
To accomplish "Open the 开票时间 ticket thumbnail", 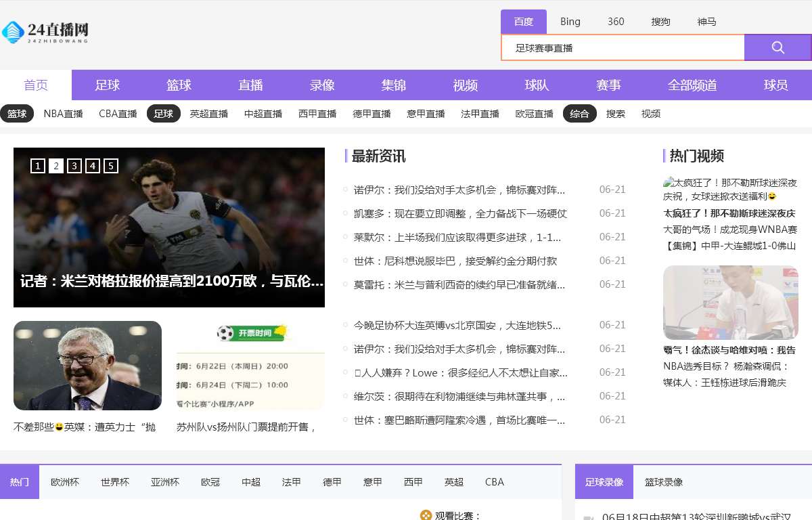I will 250,366.
